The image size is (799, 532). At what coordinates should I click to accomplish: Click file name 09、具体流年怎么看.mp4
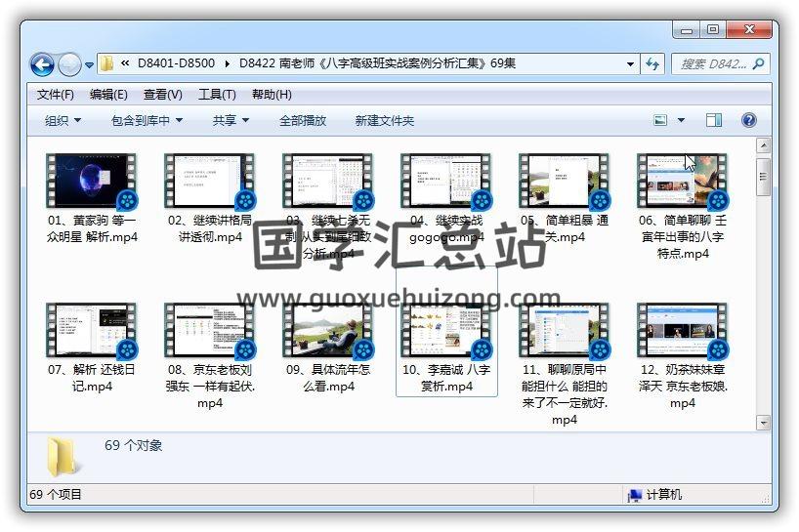328,378
